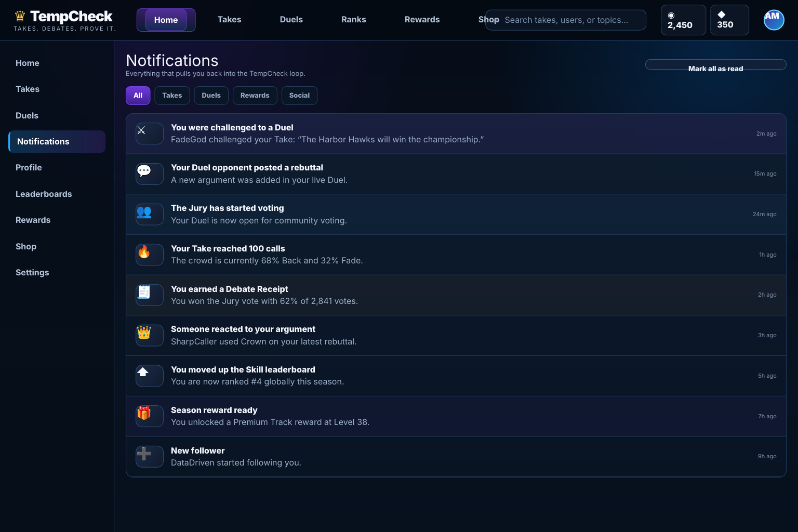Go to Home in the sidebar

57,63
